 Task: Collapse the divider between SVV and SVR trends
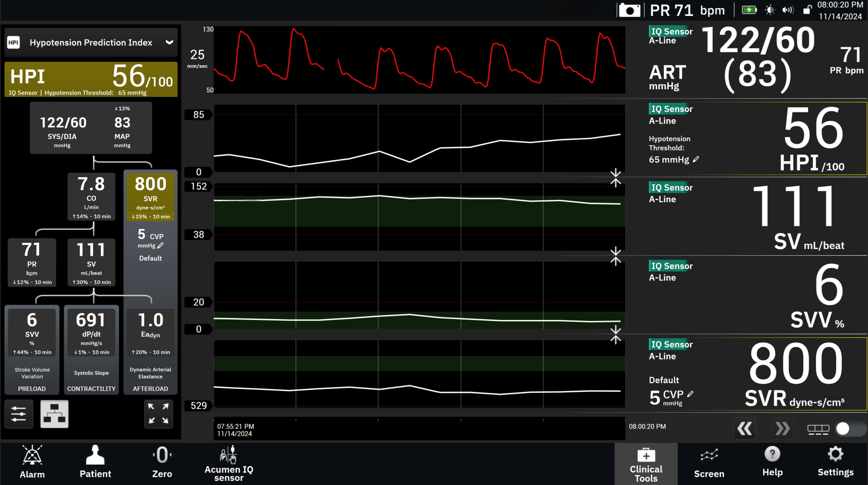click(615, 334)
